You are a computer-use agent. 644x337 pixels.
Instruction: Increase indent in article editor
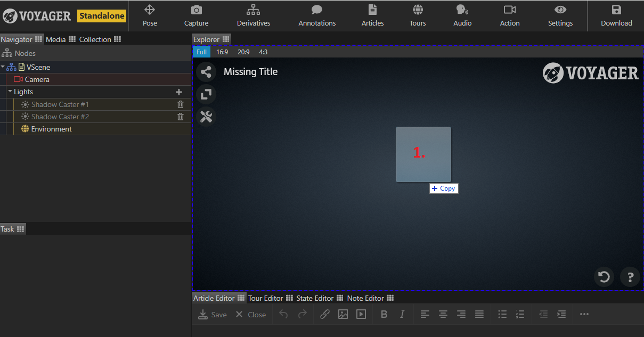click(561, 315)
